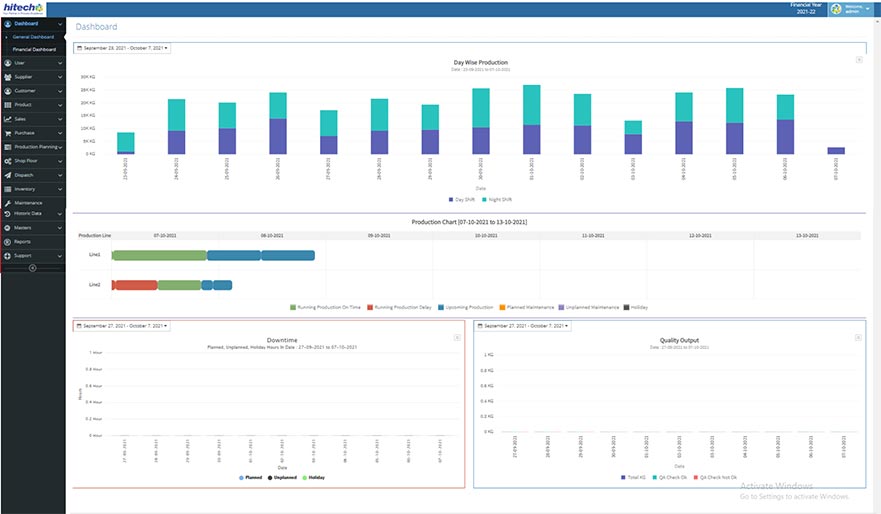This screenshot has height=514, width=881.
Task: Click the Maintenance wrench icon
Action: 8,203
